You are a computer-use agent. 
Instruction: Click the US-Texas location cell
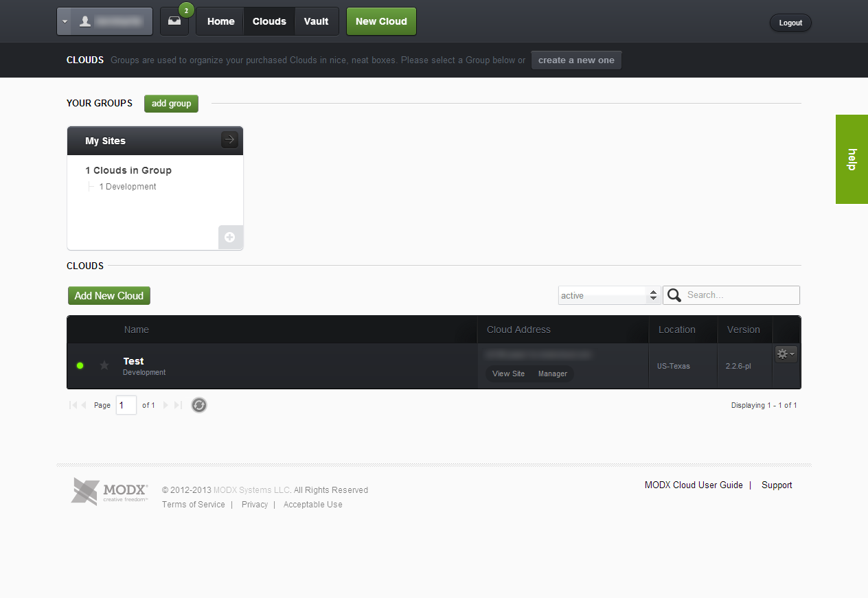674,366
